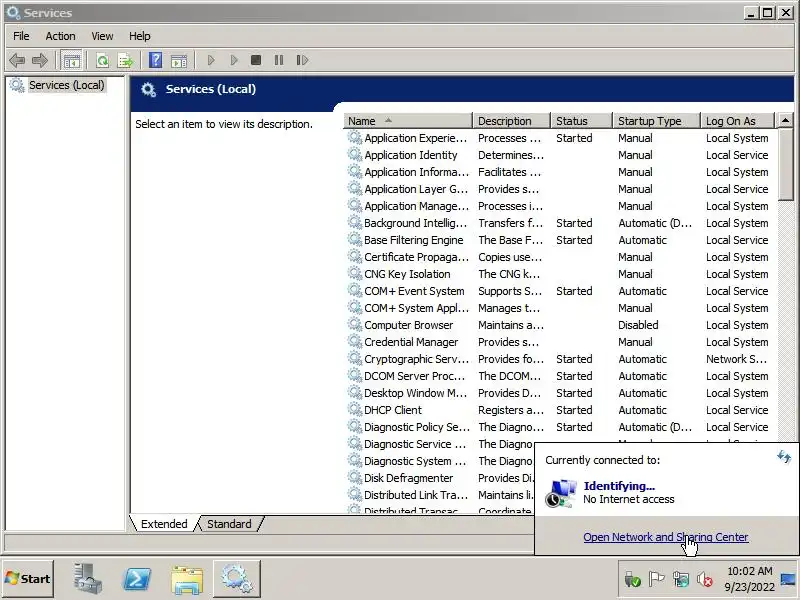Click the Disabled startup type of Computer Browser
The width and height of the screenshot is (800, 600).
tap(638, 325)
